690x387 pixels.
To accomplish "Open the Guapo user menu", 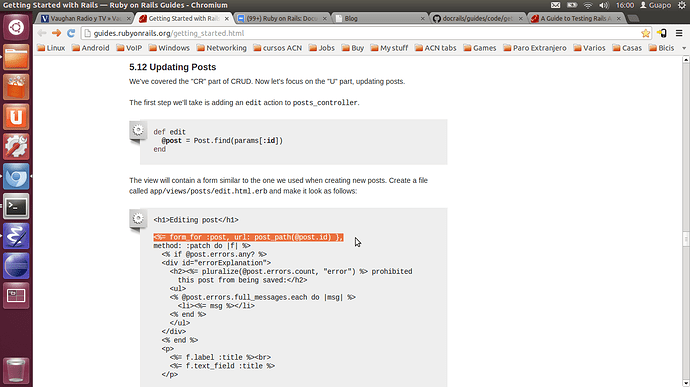I will (x=656, y=5).
